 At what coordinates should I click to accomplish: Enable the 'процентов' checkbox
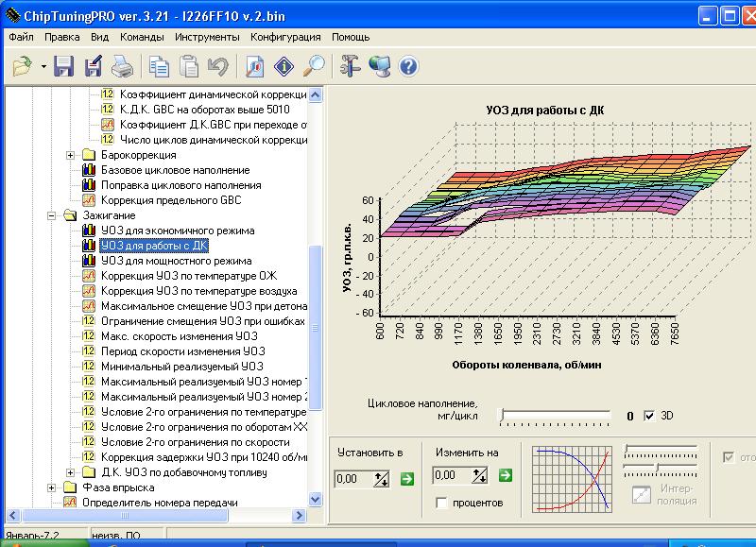pos(441,504)
